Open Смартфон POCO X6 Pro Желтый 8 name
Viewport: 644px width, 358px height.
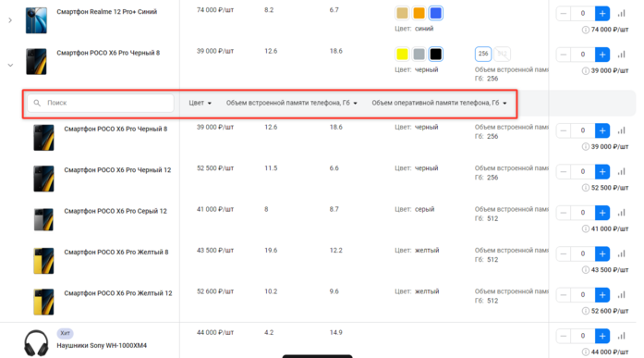click(x=116, y=252)
